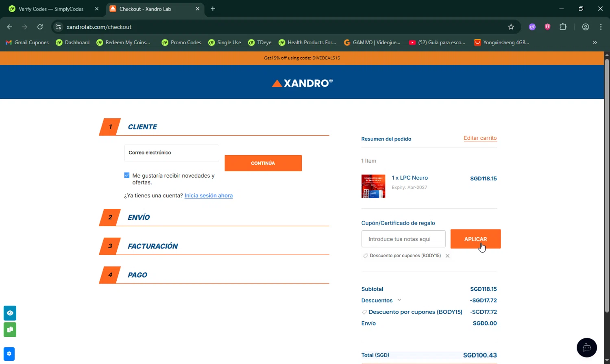The height and width of the screenshot is (364, 610).
Task: Click the Expiry: Apr-2027 text
Action: tap(409, 187)
